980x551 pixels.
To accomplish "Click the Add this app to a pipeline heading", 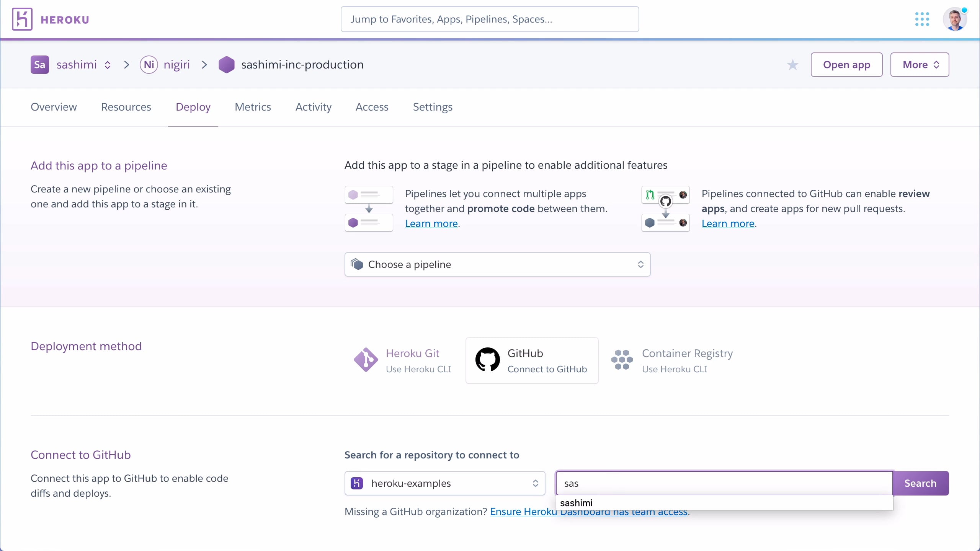I will point(99,166).
